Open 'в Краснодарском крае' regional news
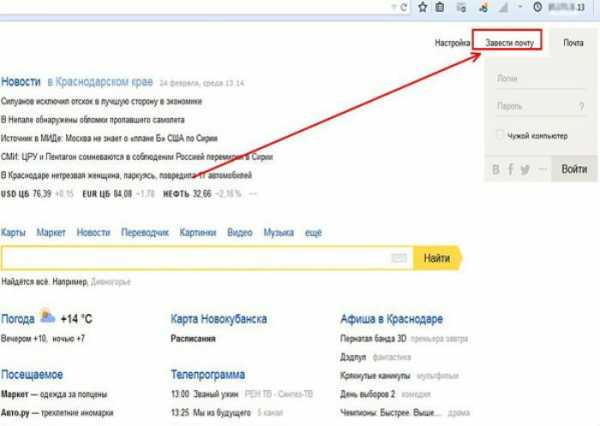Screen dimensions: 600x426 click(100, 82)
